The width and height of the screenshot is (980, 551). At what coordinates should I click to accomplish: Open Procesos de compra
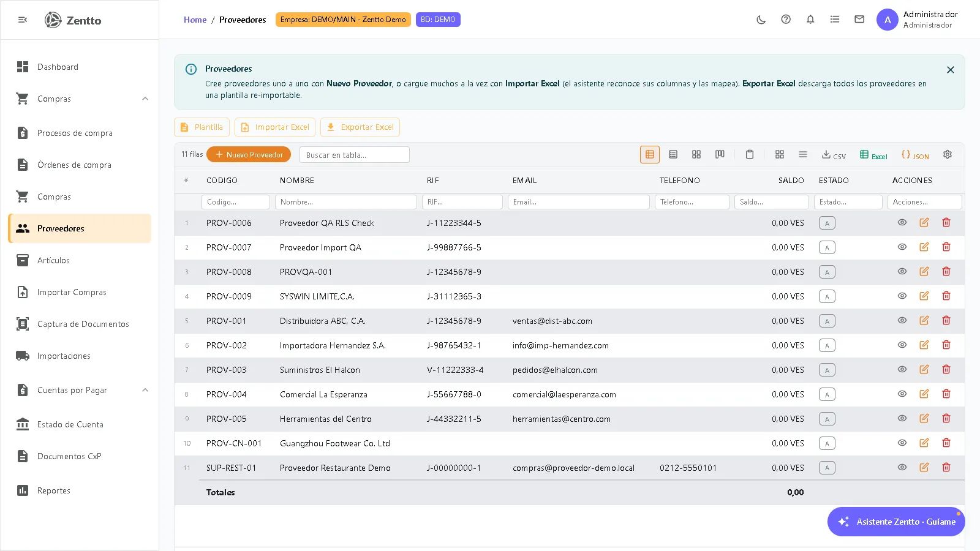[80, 133]
